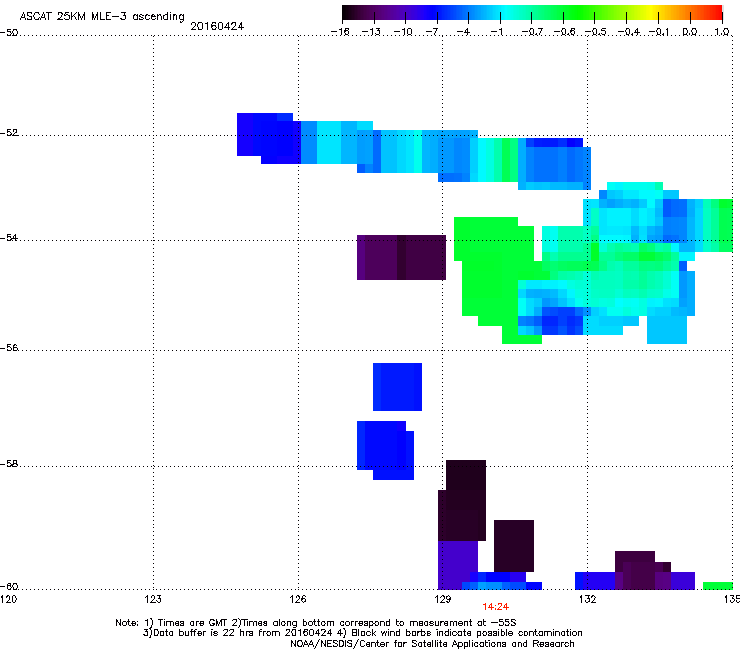Screen dimensions: 740x650
Task: Click the note 'Times are GMT' line
Action: (316, 623)
